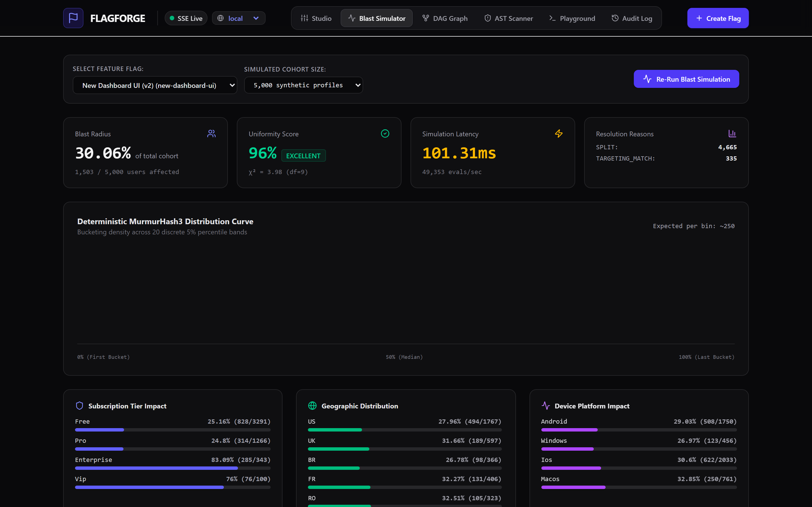This screenshot has height=507, width=812.
Task: Click the lightning bolt icon in Simulation Latency
Action: (x=559, y=134)
